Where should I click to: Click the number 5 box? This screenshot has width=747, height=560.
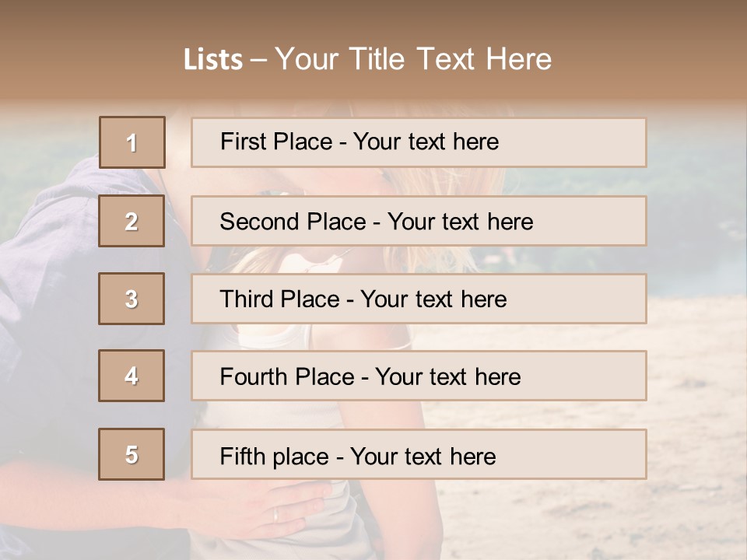132,454
